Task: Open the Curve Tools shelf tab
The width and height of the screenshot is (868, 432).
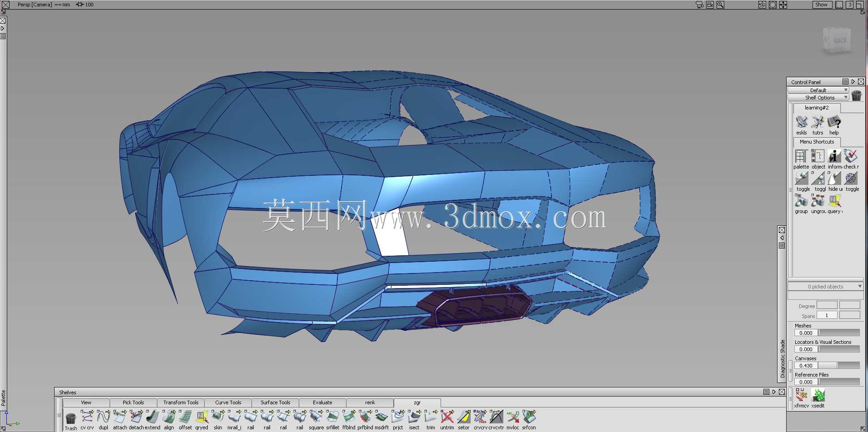Action: tap(228, 402)
